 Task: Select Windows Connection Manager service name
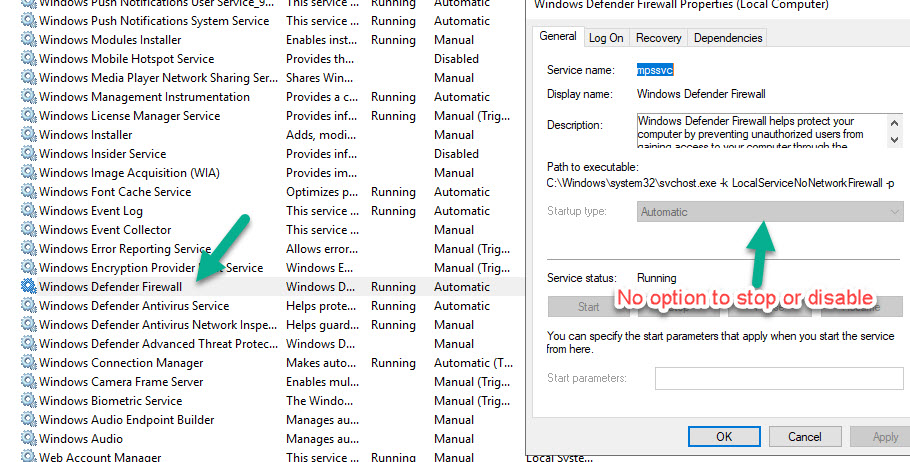tap(121, 363)
